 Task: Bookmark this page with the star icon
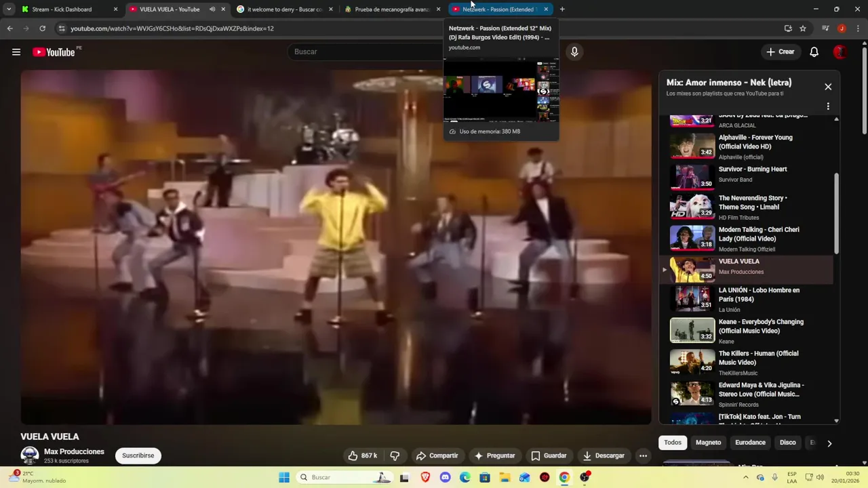coord(803,28)
